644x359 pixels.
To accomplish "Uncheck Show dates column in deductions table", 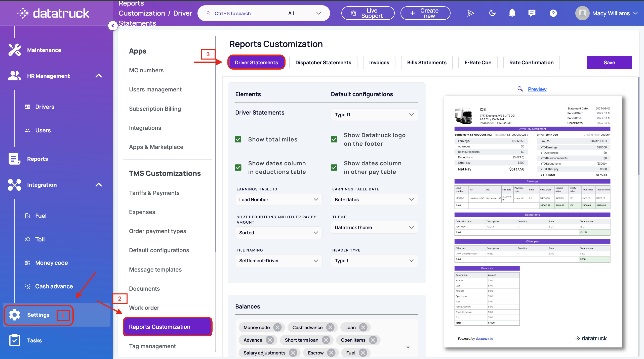I will point(238,168).
